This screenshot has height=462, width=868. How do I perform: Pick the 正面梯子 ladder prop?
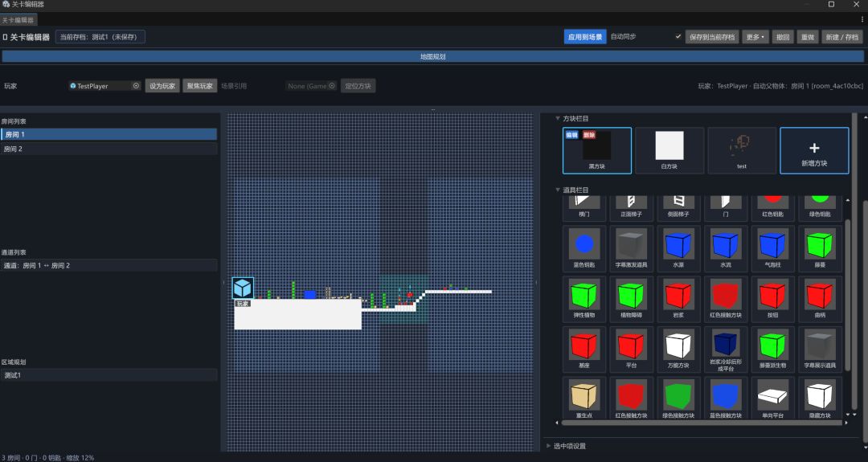[x=631, y=208]
